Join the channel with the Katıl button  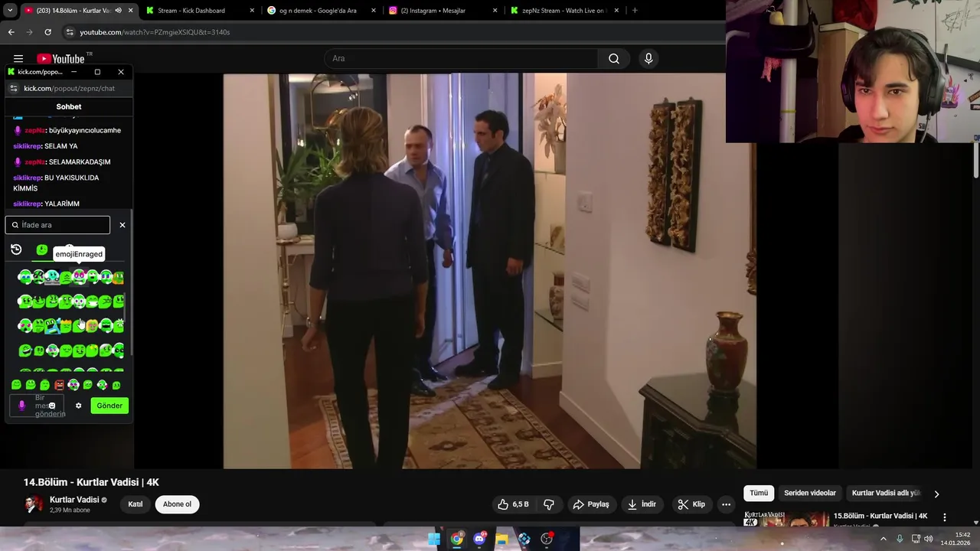pos(136,504)
